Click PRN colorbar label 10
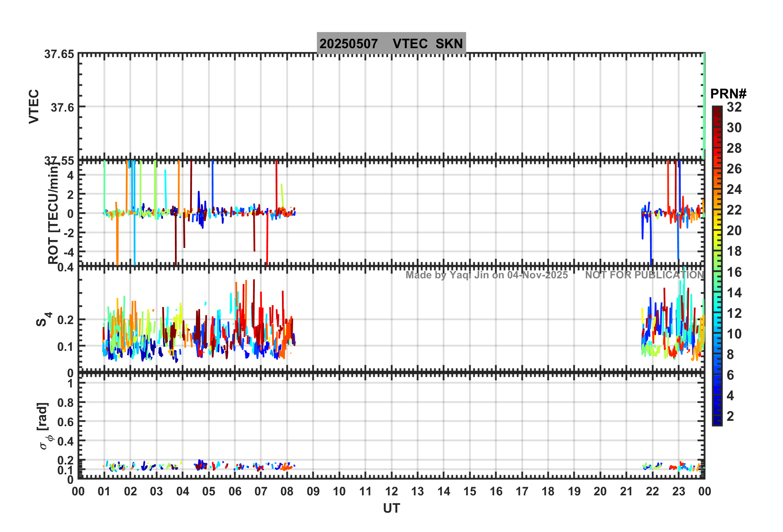 (734, 334)
